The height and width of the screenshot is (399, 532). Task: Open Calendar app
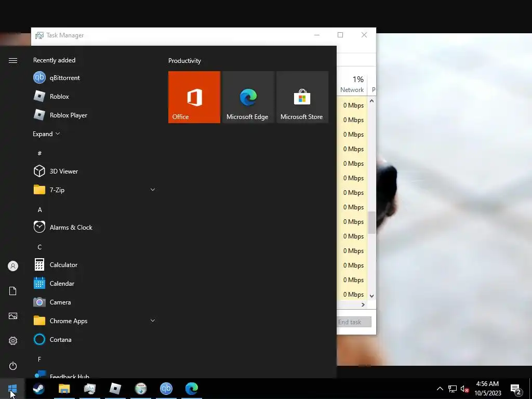95,283
